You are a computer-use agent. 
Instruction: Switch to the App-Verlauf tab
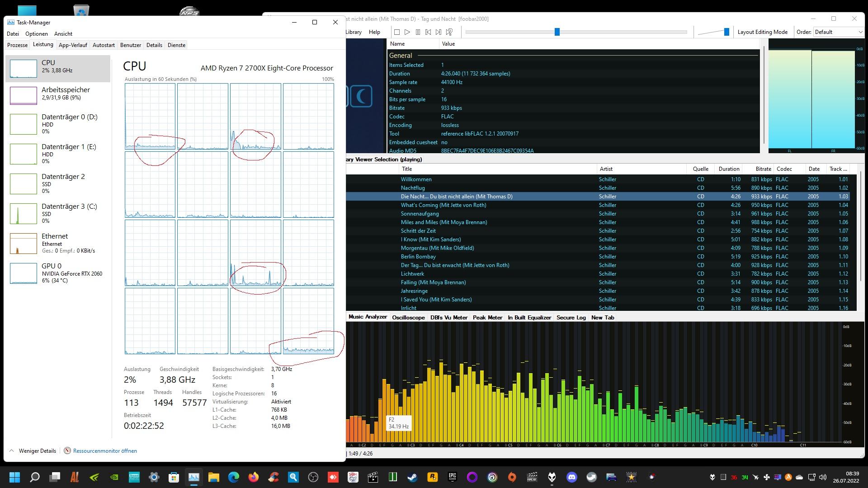point(73,45)
